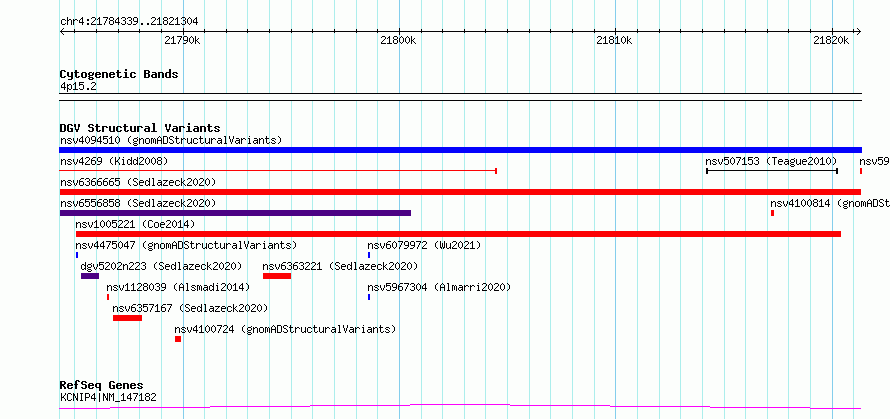Select the KCNIP4|NM_147182 gene label
Screen dimensions: 890x419
(108, 397)
